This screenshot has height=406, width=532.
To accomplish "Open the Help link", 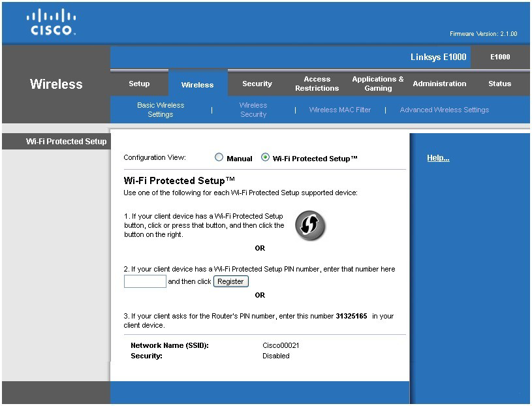I will click(438, 158).
